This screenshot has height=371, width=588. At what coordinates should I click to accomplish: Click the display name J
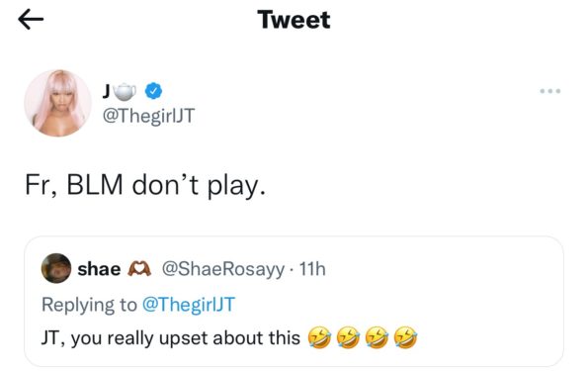pos(107,91)
